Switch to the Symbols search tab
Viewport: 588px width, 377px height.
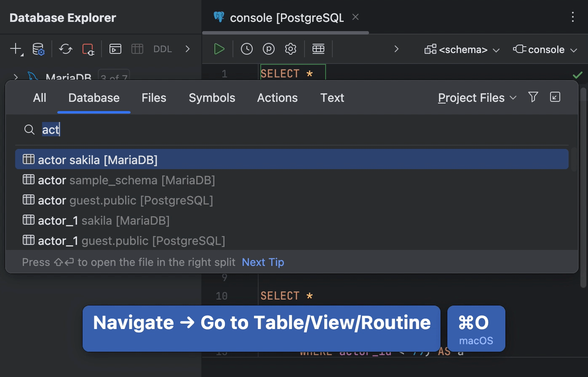212,98
